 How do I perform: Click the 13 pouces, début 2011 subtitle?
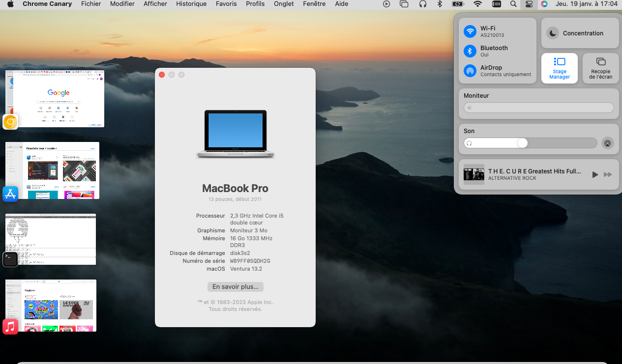[x=235, y=199]
